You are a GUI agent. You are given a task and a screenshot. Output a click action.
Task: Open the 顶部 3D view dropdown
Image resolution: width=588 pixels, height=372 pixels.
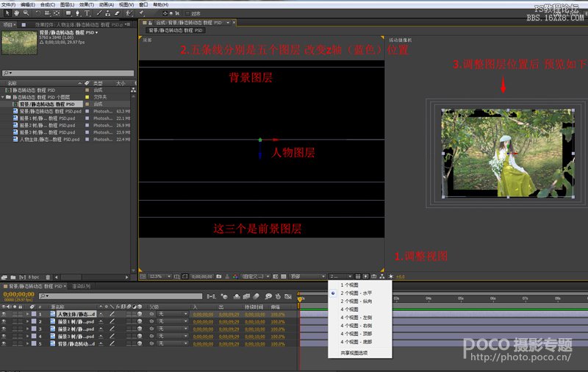click(x=307, y=276)
